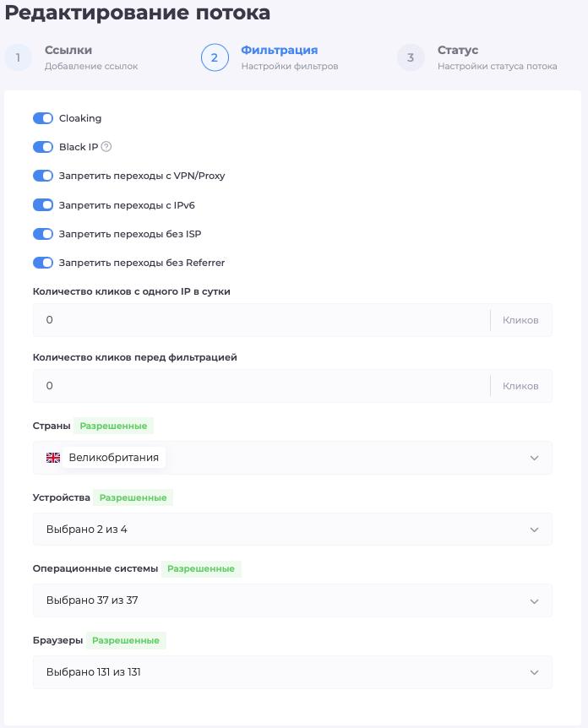Click the step 1 circle icon
This screenshot has width=588, height=728.
point(18,57)
